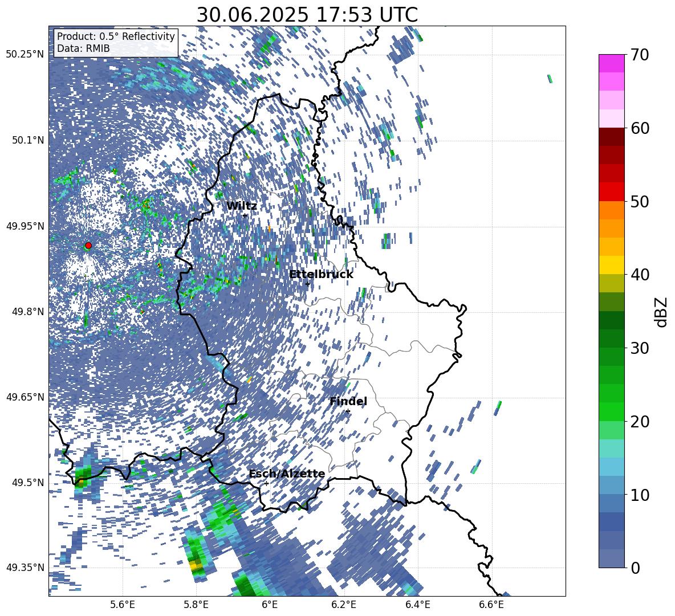Click the cross marker at Esch/Alzette
675x616 pixels.
[266, 483]
